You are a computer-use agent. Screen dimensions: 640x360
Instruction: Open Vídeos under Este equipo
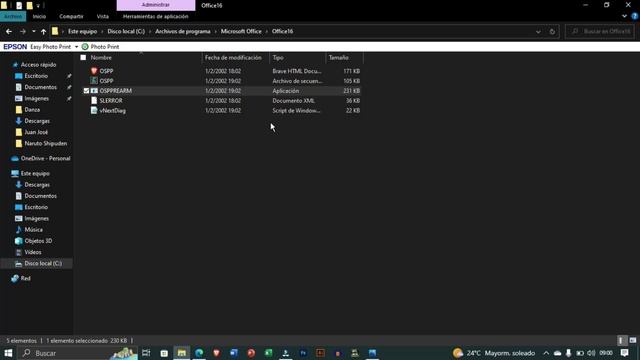point(33,252)
